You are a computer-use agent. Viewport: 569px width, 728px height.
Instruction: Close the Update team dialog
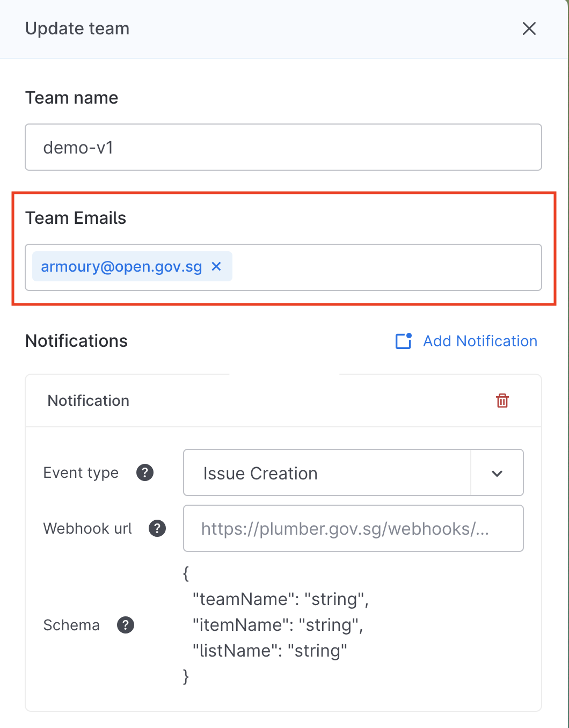click(x=529, y=29)
